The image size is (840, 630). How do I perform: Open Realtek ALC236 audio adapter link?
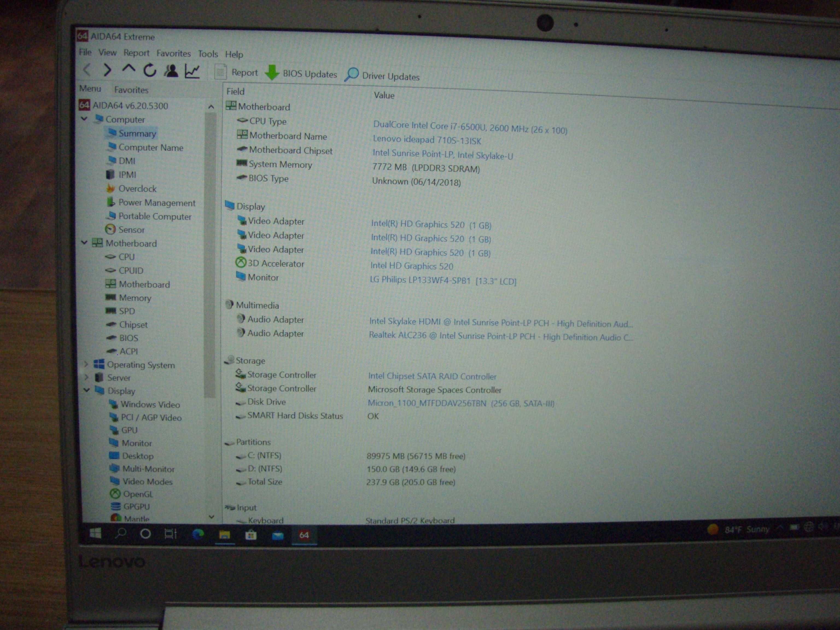(501, 336)
